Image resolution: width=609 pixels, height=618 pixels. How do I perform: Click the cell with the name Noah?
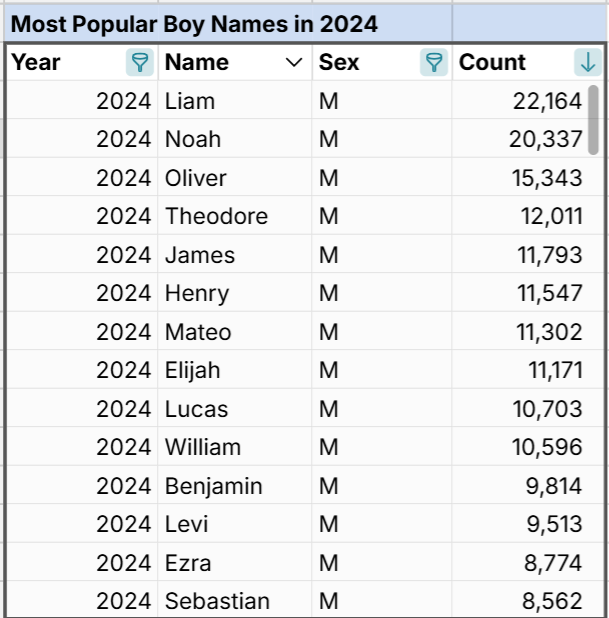click(x=193, y=139)
